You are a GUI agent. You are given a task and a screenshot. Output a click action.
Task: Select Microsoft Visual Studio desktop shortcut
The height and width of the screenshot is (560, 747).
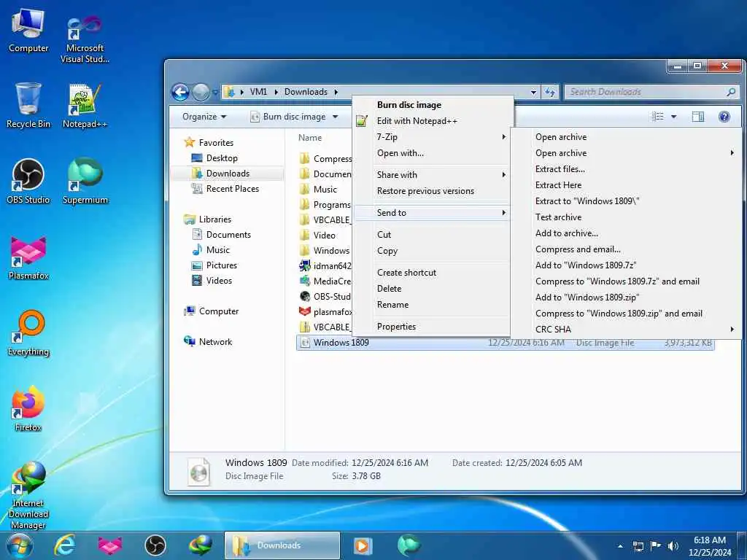click(85, 38)
